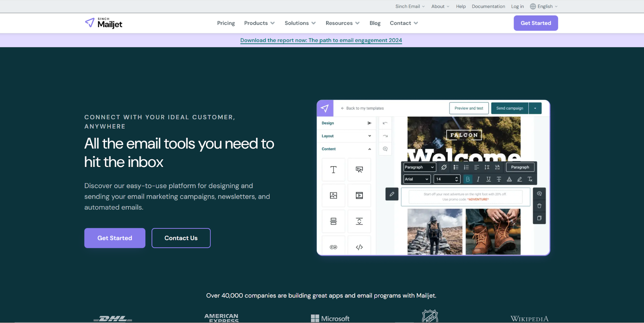Click Log in
Screen dimensions: 644x323
[517, 6]
